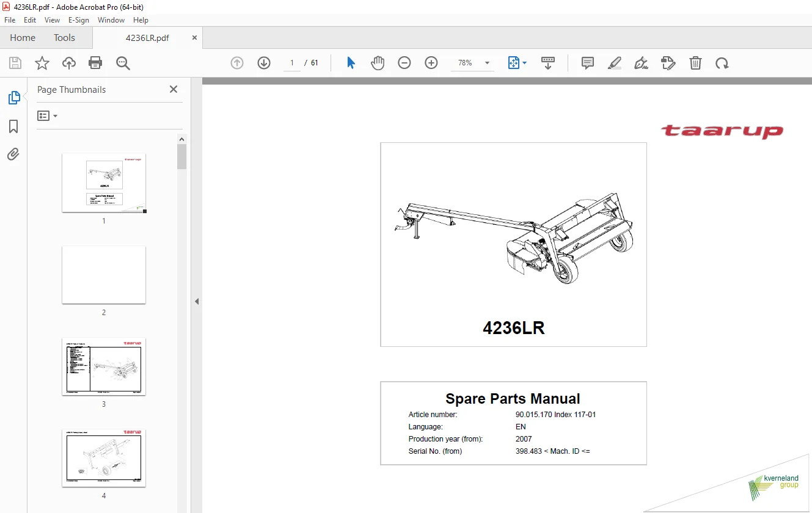812x513 pixels.
Task: Close the Page Thumbnails panel
Action: pos(174,89)
